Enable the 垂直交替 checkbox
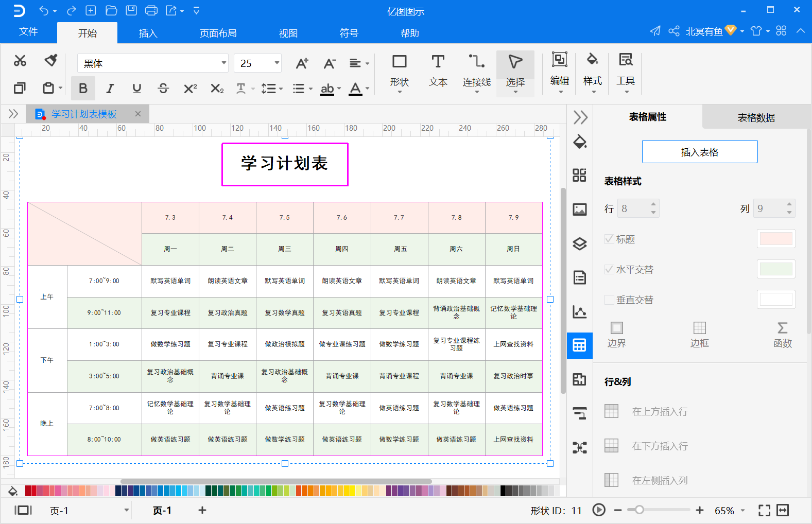The width and height of the screenshot is (812, 524). pyautogui.click(x=609, y=300)
